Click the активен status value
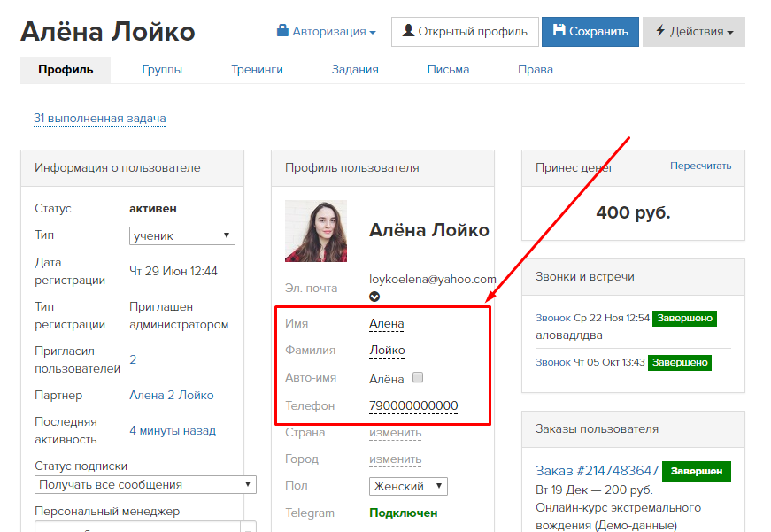771x532 pixels. pyautogui.click(x=153, y=209)
